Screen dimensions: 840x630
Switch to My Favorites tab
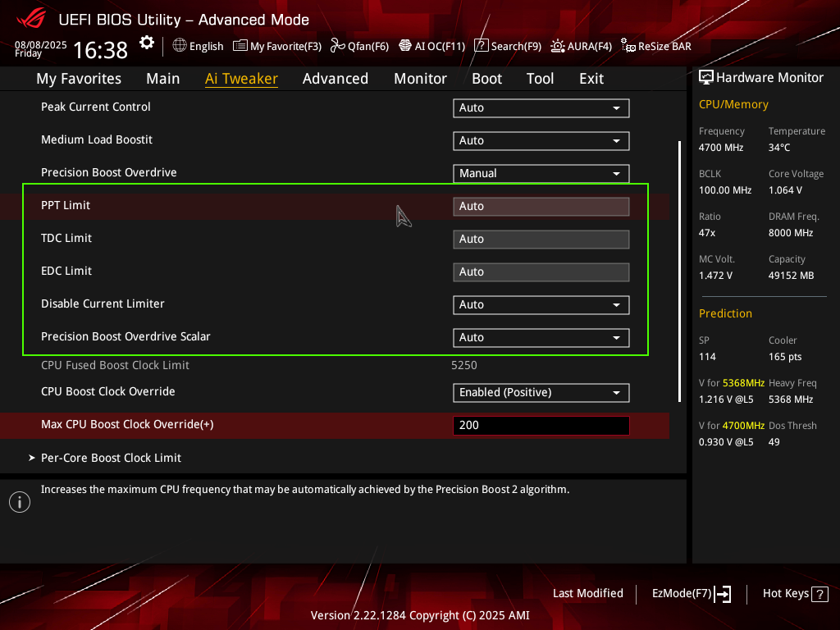[x=79, y=79]
